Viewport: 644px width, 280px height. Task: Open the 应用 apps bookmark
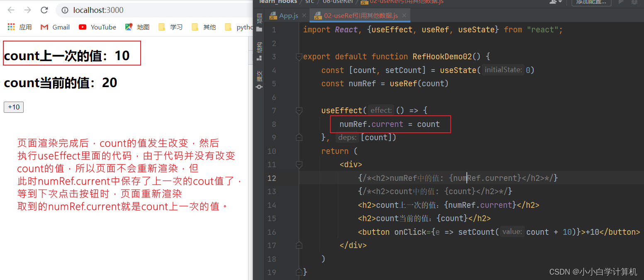tap(20, 27)
